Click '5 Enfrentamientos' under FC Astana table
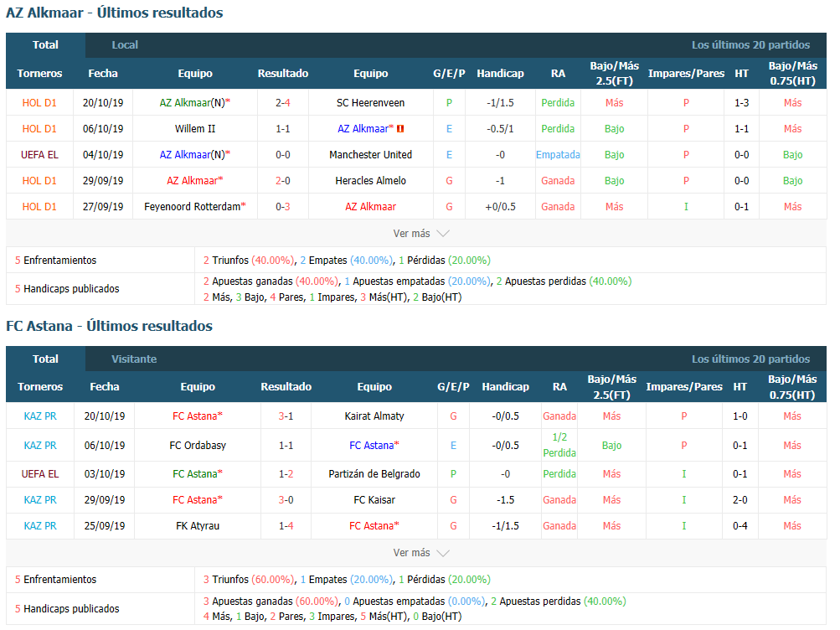840x630 pixels. tap(56, 580)
